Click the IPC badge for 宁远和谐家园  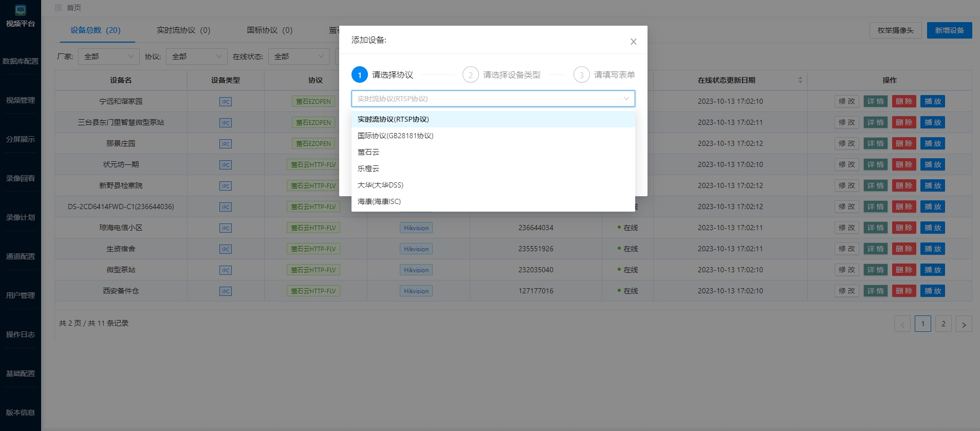click(x=226, y=102)
